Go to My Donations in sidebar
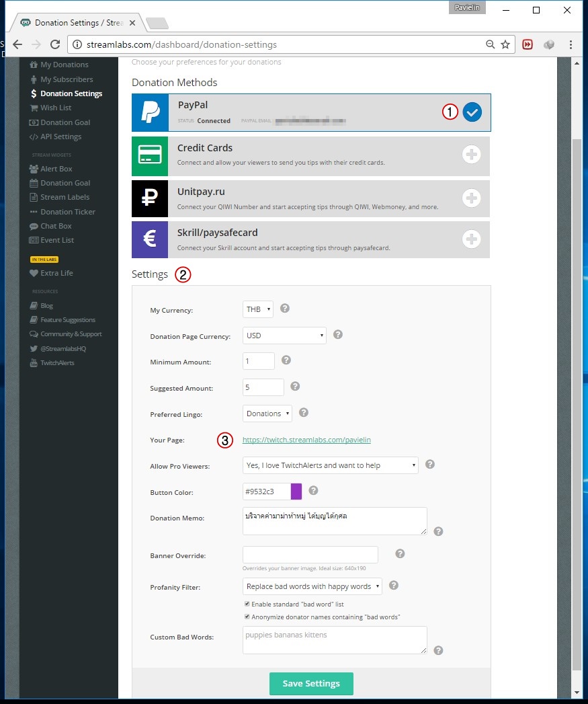Viewport: 588px width, 704px height. coord(59,65)
